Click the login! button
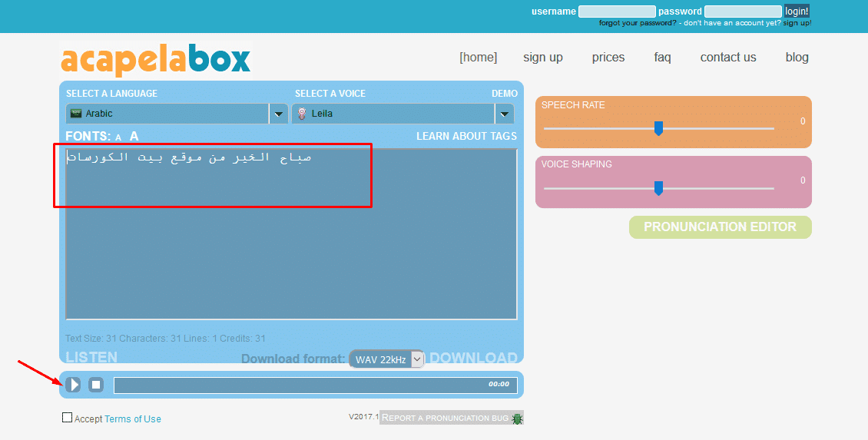 point(797,12)
